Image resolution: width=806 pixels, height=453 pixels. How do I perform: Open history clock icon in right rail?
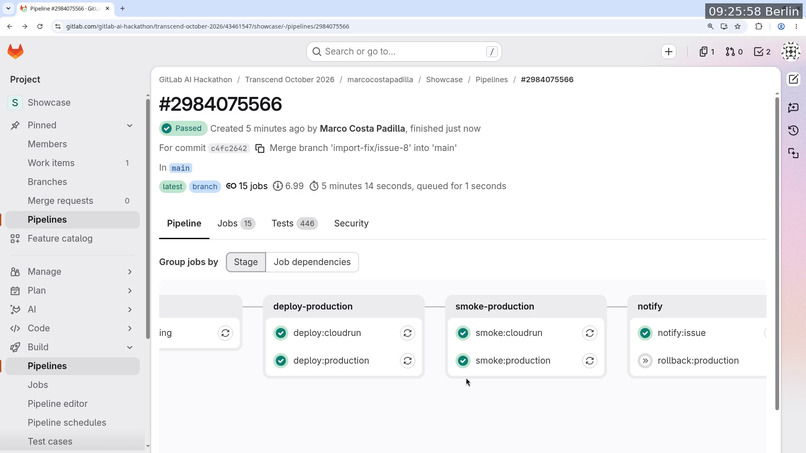[x=793, y=130]
